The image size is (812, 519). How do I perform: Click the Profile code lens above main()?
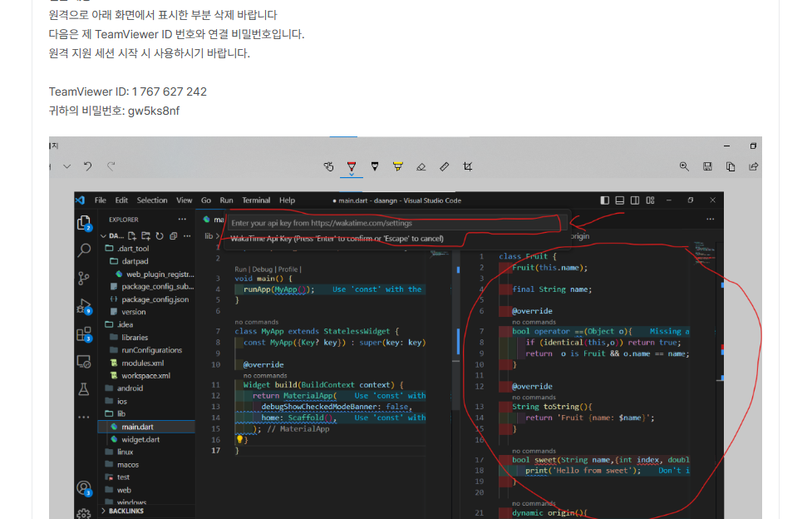point(288,269)
